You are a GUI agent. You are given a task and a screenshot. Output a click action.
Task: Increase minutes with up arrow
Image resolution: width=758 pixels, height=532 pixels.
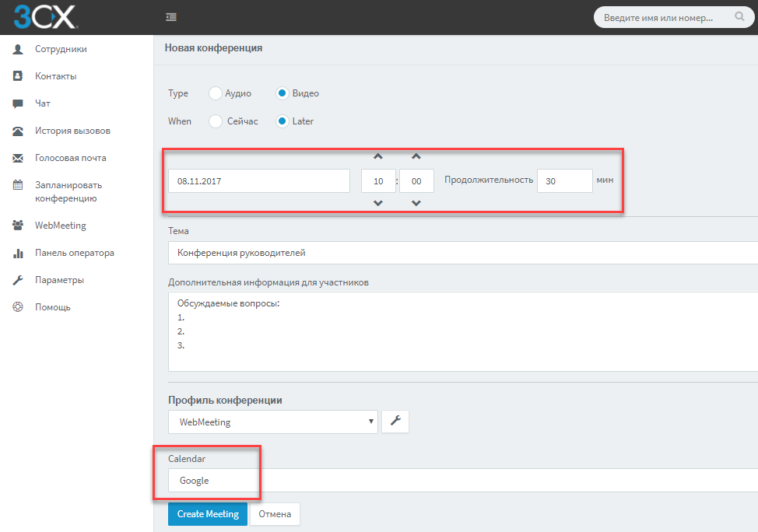(x=416, y=156)
